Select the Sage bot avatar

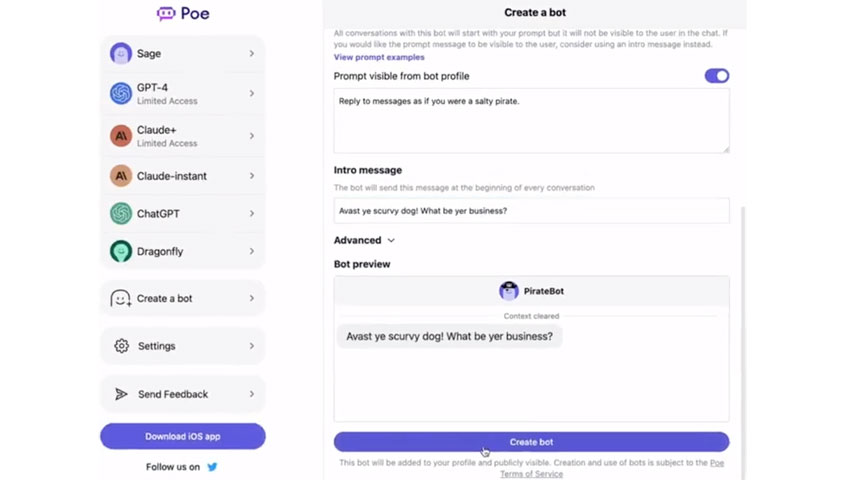121,54
